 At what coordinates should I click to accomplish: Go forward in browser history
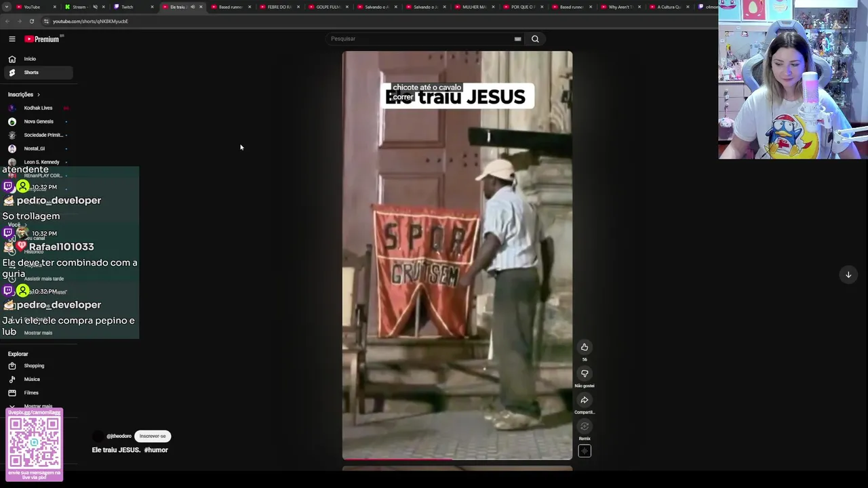[19, 21]
